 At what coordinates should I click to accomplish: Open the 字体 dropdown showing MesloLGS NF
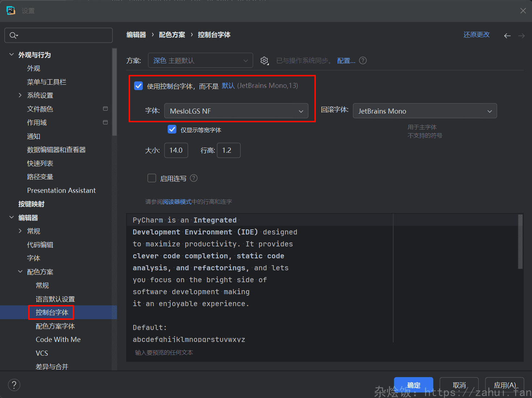[236, 111]
